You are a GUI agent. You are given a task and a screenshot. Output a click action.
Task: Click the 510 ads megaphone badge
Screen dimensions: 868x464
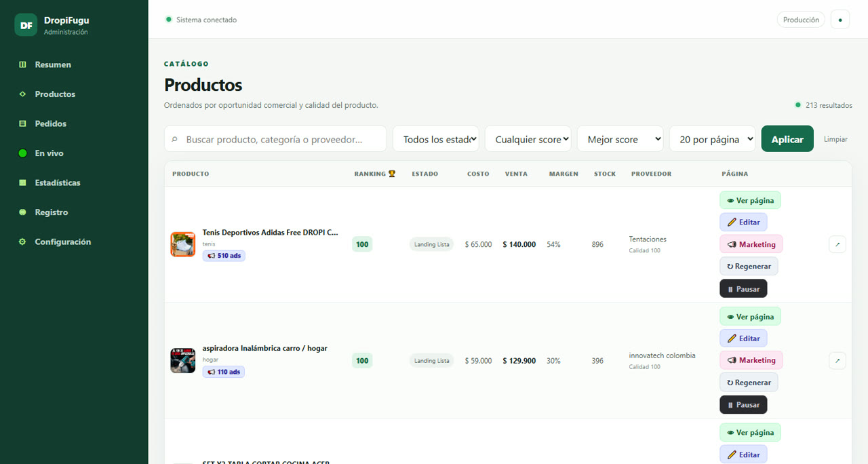pyautogui.click(x=224, y=256)
